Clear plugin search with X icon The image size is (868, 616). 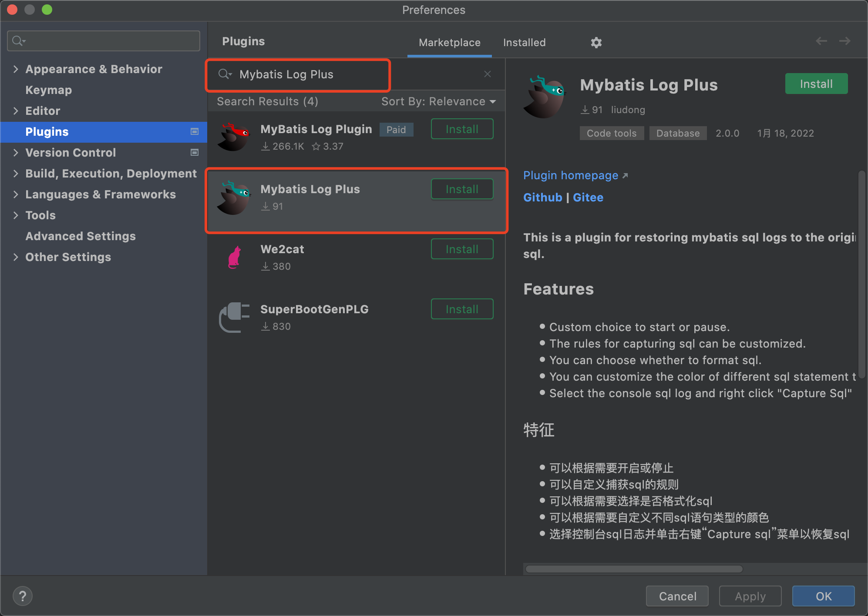(x=487, y=74)
